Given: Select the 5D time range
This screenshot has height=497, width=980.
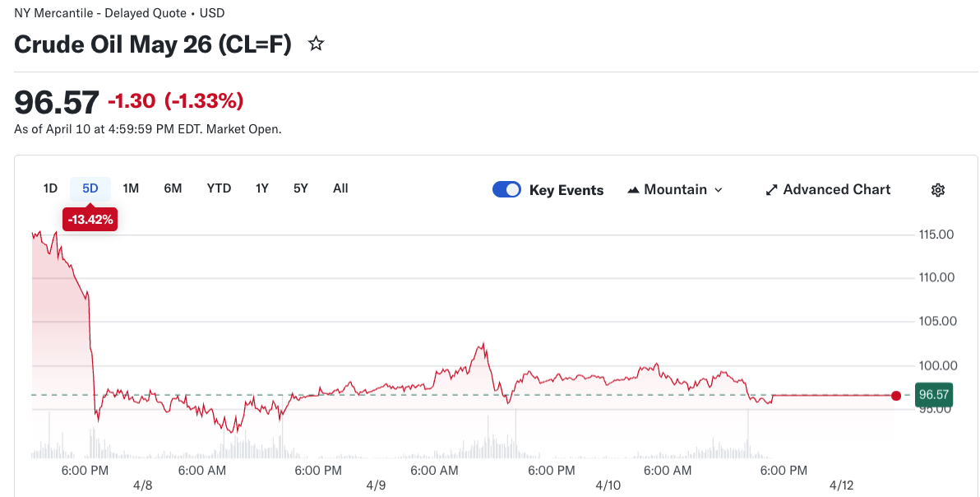Looking at the screenshot, I should click(x=90, y=188).
